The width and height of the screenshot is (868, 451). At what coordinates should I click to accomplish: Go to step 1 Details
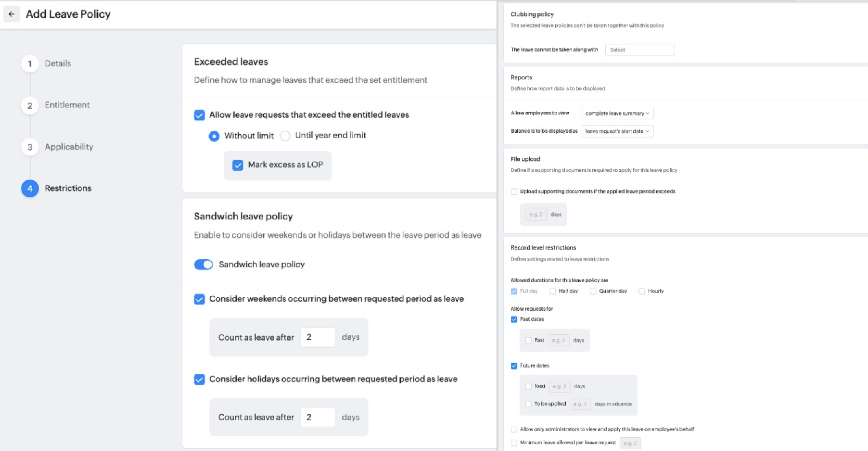[30, 64]
